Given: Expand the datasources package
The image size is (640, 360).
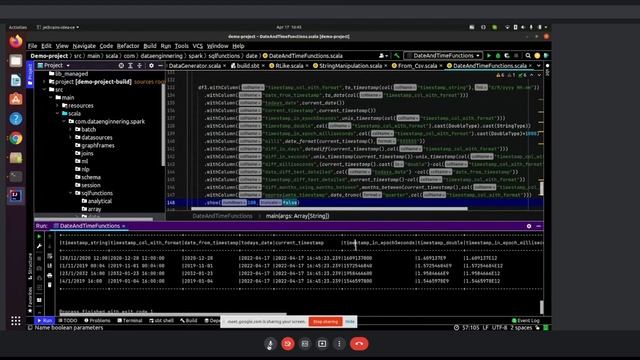Looking at the screenshot, I should (x=71, y=138).
